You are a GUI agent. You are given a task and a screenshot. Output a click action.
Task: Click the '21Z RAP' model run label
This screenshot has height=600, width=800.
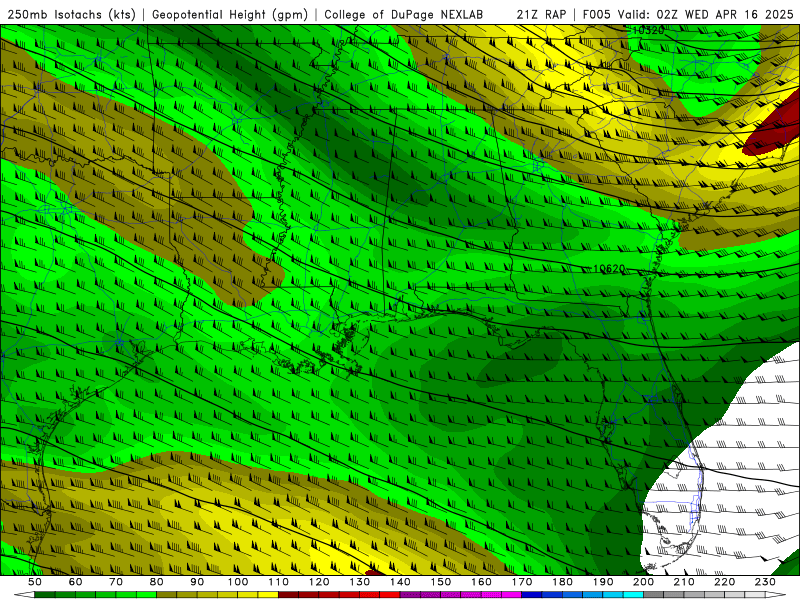(541, 15)
